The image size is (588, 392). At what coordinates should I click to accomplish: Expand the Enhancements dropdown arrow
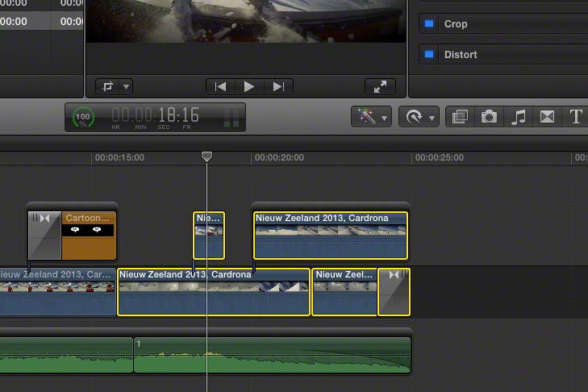[385, 118]
